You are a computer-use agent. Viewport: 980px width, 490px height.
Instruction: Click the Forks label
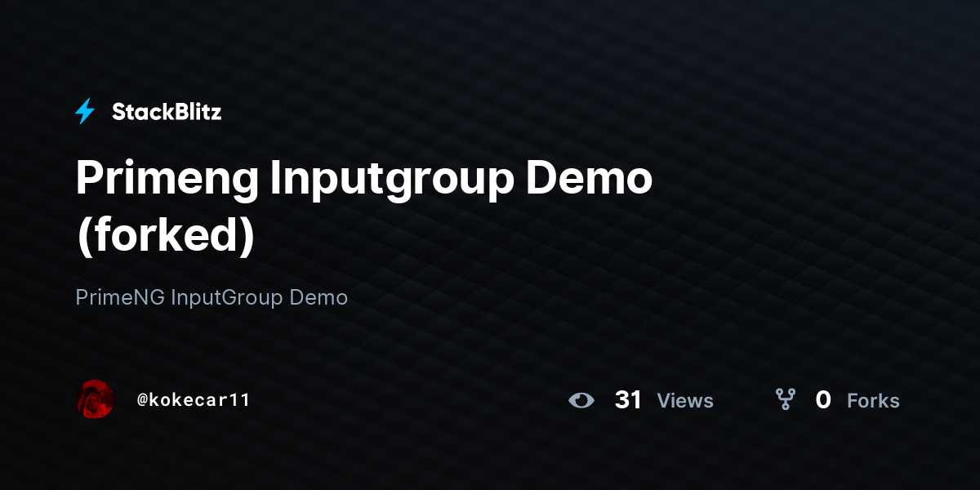click(x=873, y=401)
